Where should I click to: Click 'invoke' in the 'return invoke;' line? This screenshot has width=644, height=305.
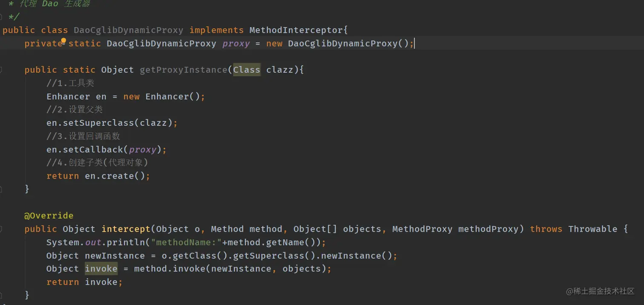[x=101, y=282]
